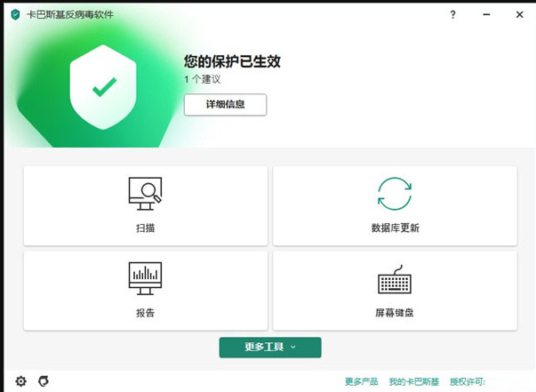Expand the 更多工具 dropdown

(269, 348)
